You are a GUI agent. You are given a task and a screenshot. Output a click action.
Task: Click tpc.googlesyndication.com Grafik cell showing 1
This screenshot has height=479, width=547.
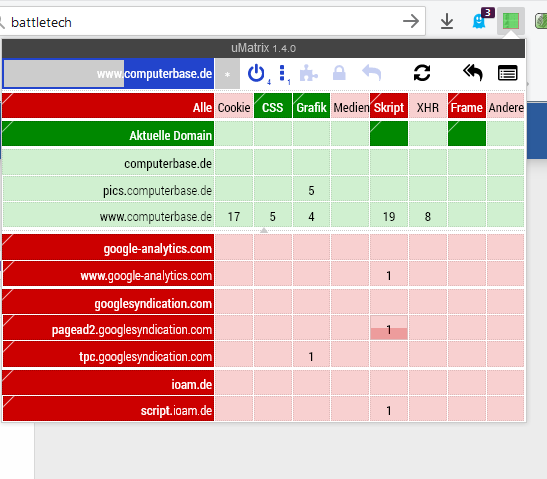tap(311, 354)
